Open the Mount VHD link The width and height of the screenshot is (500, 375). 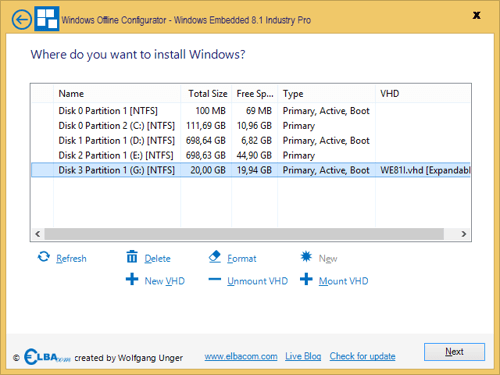click(343, 281)
